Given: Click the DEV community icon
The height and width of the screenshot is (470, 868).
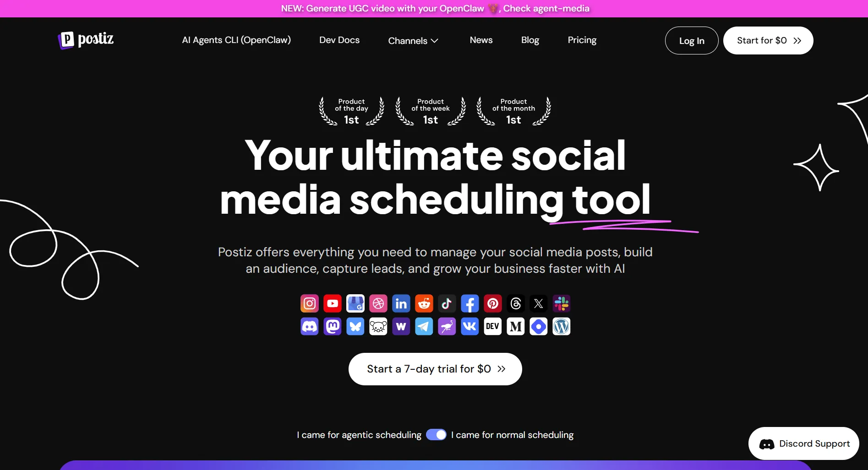Looking at the screenshot, I should [493, 326].
